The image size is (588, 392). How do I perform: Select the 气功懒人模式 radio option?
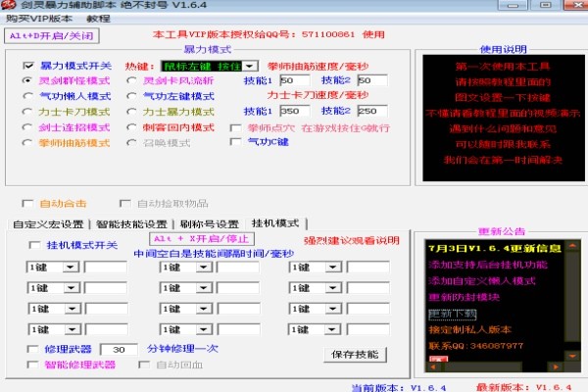[x=28, y=96]
